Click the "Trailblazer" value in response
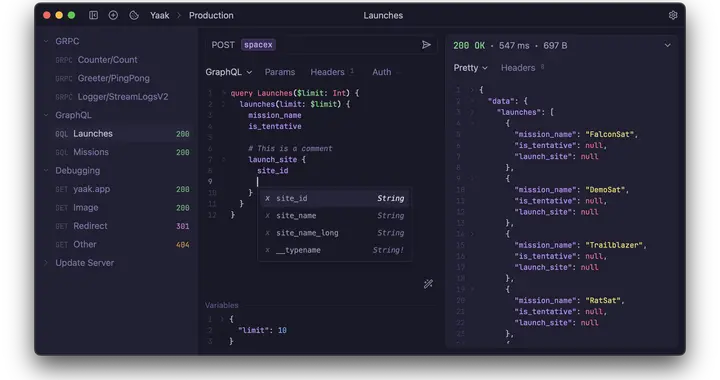This screenshot has height=380, width=720. (x=613, y=245)
